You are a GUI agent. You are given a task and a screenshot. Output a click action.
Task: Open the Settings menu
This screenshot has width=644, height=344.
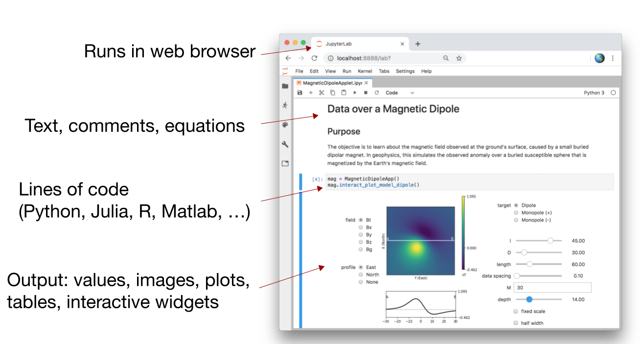(405, 71)
